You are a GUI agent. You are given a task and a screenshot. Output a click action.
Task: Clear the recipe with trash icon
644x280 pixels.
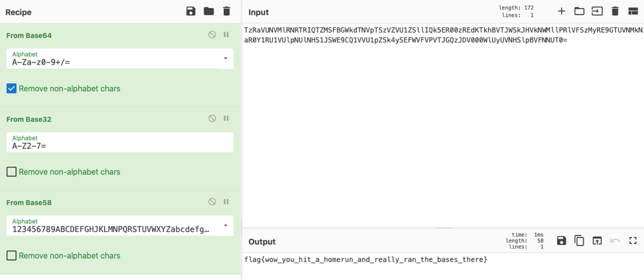(226, 11)
